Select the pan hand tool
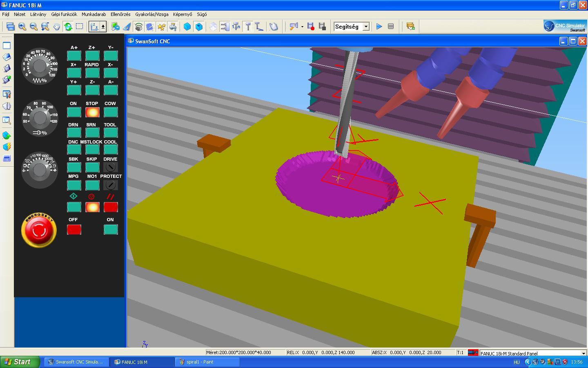Viewport: 588px width, 368px height. tap(57, 27)
